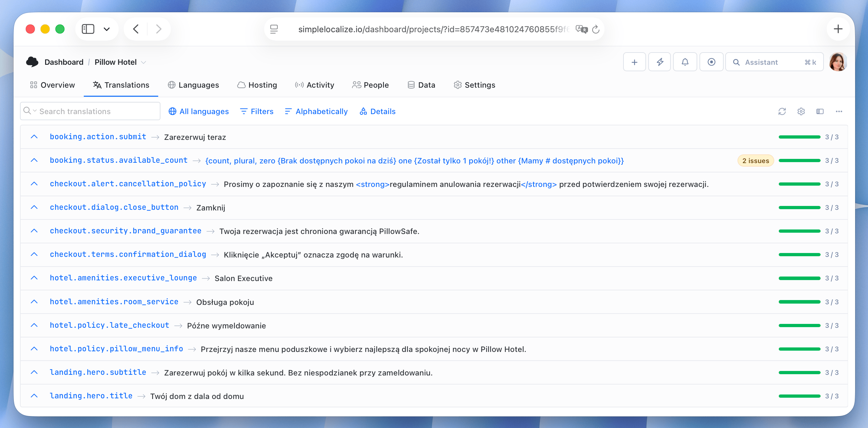Open the Pillow Hotel project dropdown
This screenshot has height=428, width=868.
click(120, 62)
